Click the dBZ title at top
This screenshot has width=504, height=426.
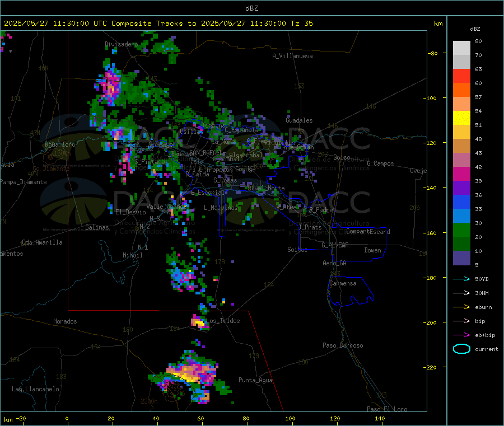251,8
